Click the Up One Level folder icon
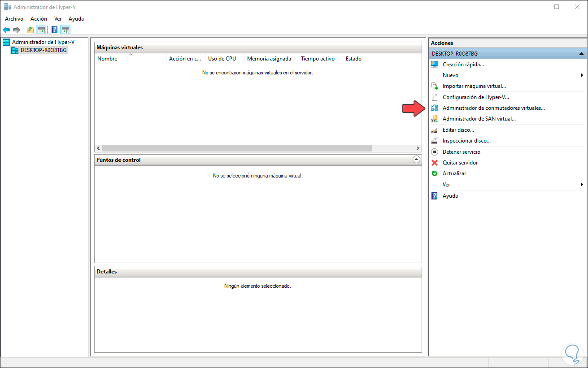The width and height of the screenshot is (588, 368). coord(30,30)
